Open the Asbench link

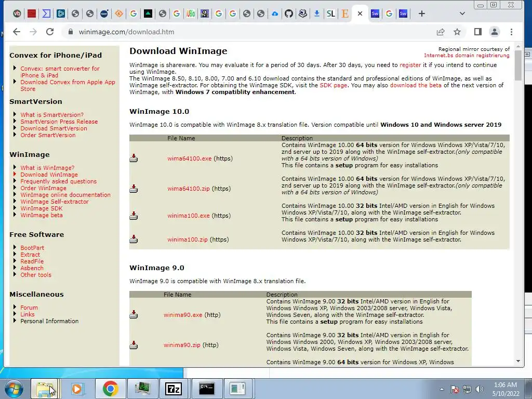point(32,268)
